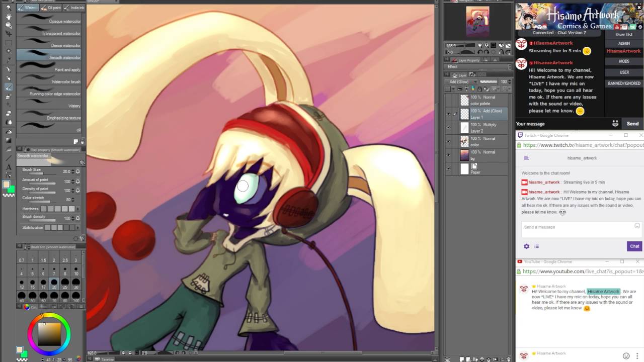Adjust Color stretch stepper arrows
This screenshot has width=644, height=362.
[x=73, y=200]
